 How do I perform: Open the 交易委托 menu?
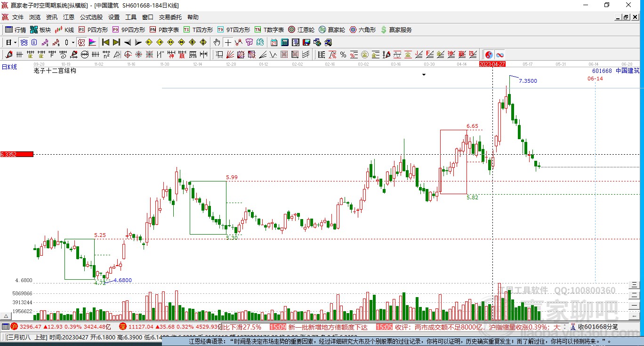tap(170, 17)
